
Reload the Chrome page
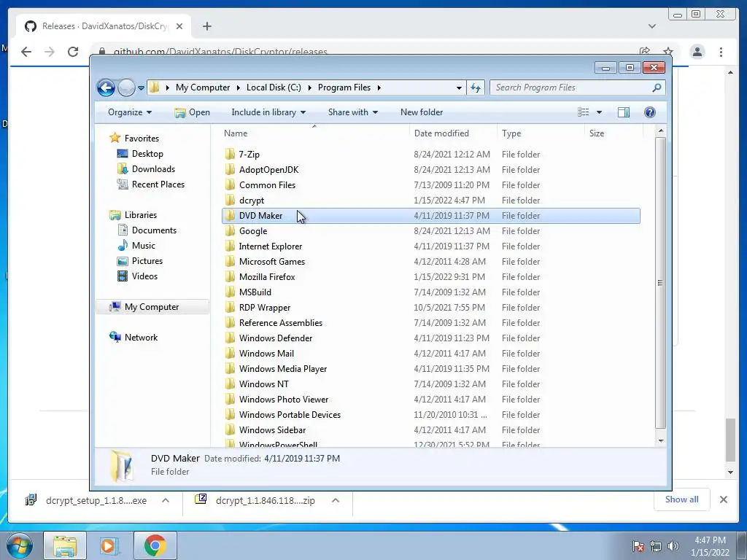tap(72, 52)
